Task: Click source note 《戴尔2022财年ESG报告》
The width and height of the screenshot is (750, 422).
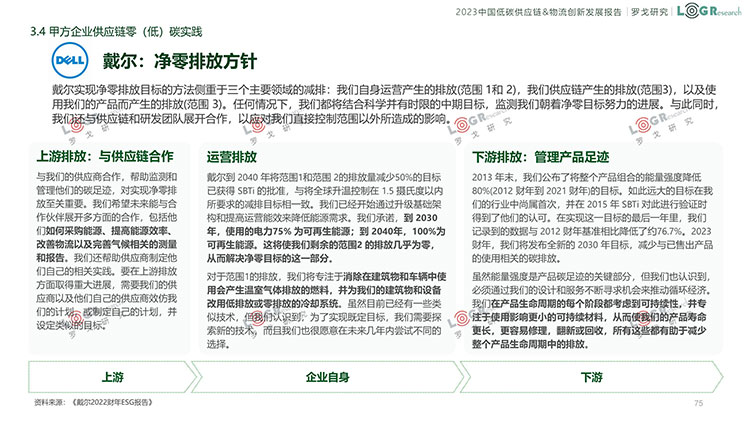Action: 112,402
